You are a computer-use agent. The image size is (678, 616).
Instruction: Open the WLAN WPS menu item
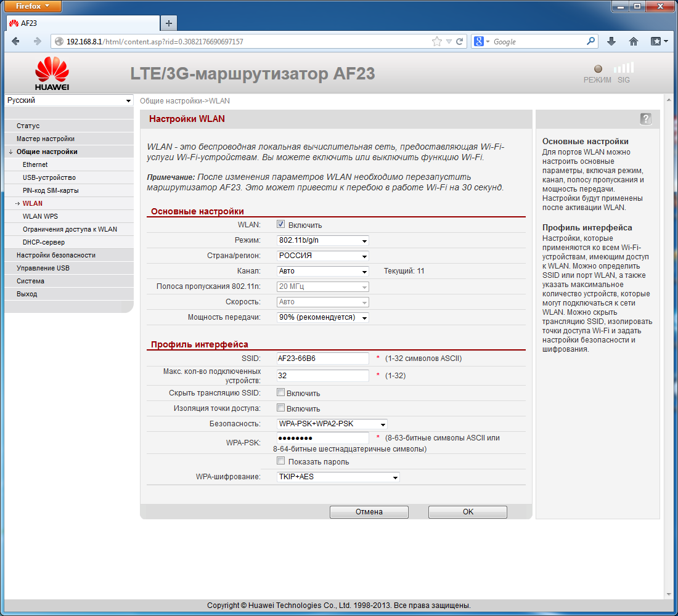pyautogui.click(x=40, y=216)
